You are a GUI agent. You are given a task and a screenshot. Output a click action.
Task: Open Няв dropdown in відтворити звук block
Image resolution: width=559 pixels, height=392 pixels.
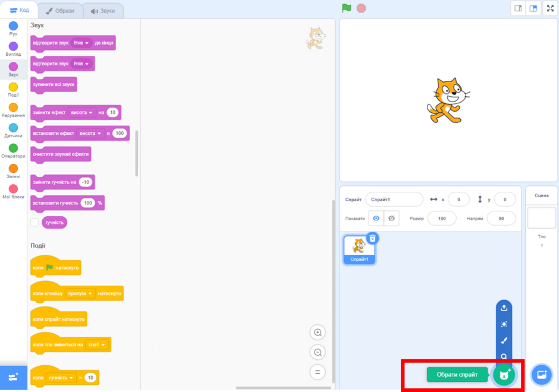pos(81,64)
